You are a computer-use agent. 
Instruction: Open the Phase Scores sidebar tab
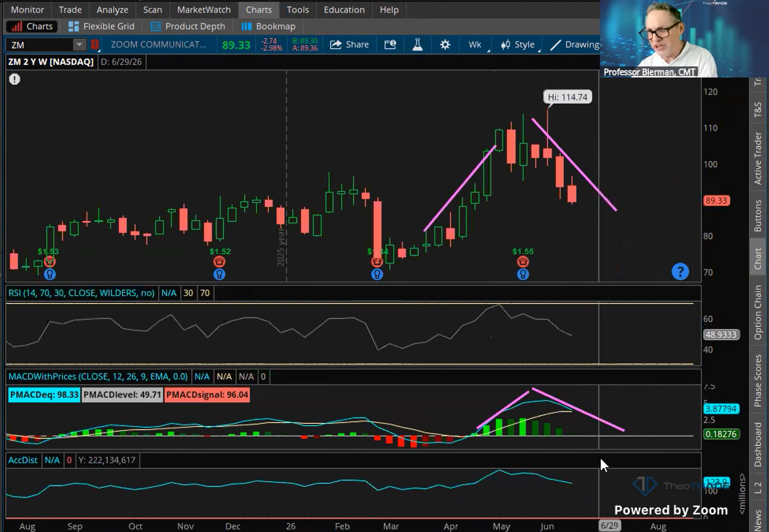pos(758,381)
